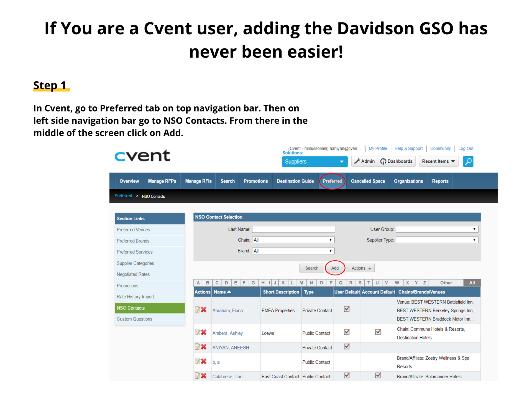Open the Cancelled Space tab
This screenshot has height=395, width=532.
368,181
